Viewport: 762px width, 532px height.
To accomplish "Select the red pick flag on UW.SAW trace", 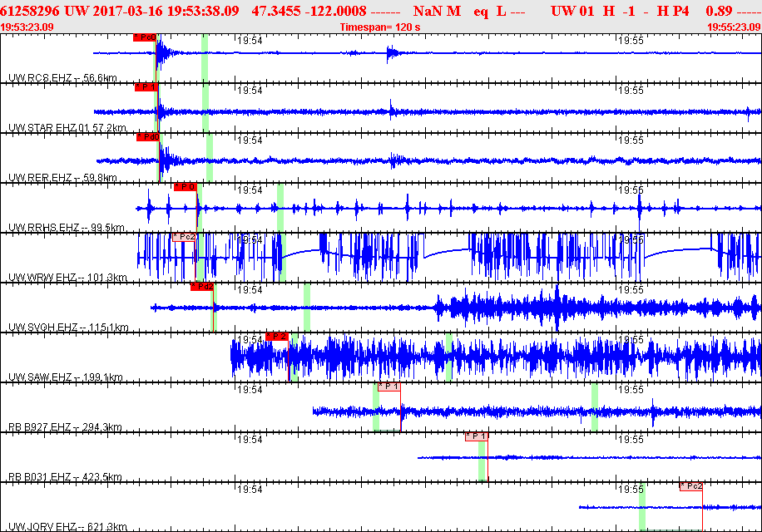I will click(x=277, y=337).
